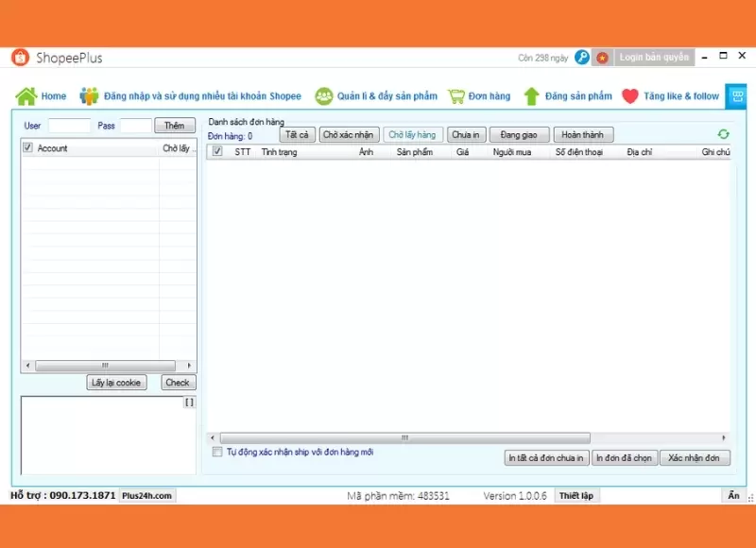Click account list scroll right arrow
The image size is (756, 548).
[189, 366]
